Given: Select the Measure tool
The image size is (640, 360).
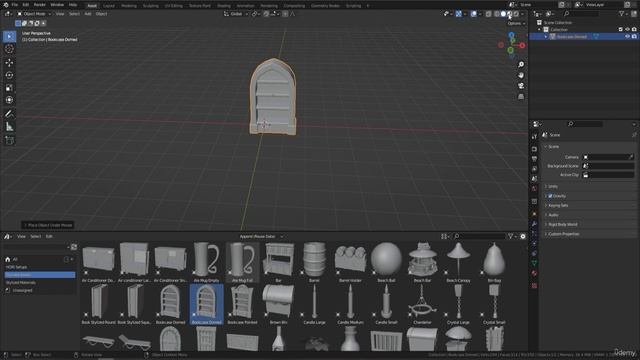Looking at the screenshot, I should click(x=9, y=127).
